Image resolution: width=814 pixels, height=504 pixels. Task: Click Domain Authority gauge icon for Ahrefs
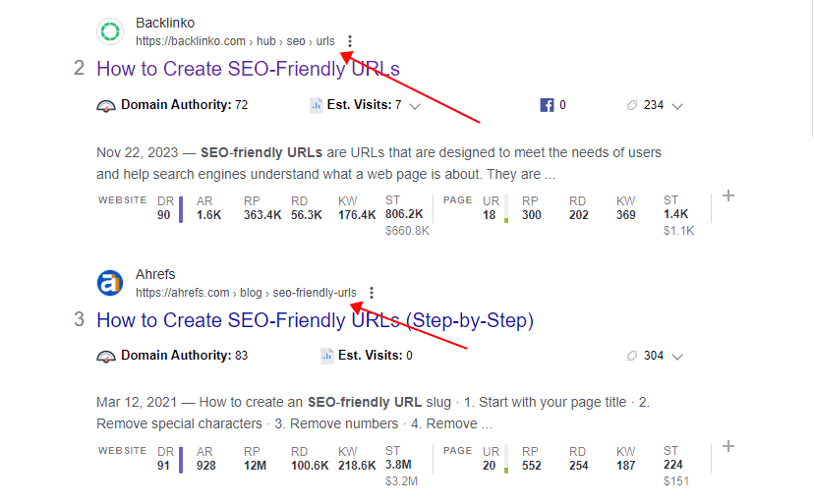(x=106, y=357)
